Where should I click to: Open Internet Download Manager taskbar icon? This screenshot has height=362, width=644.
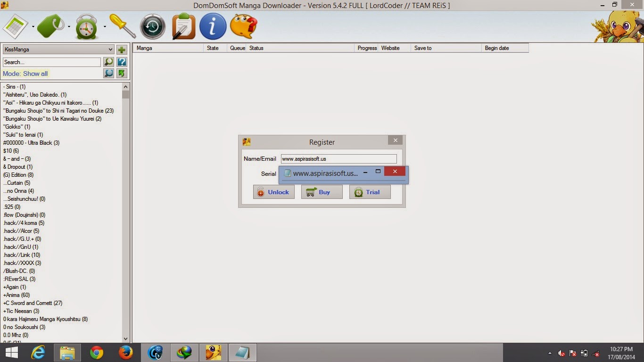[x=184, y=353]
